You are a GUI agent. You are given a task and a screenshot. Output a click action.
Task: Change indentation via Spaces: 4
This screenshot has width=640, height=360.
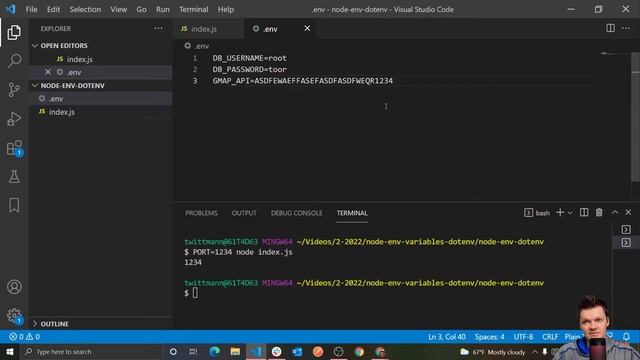(x=489, y=337)
